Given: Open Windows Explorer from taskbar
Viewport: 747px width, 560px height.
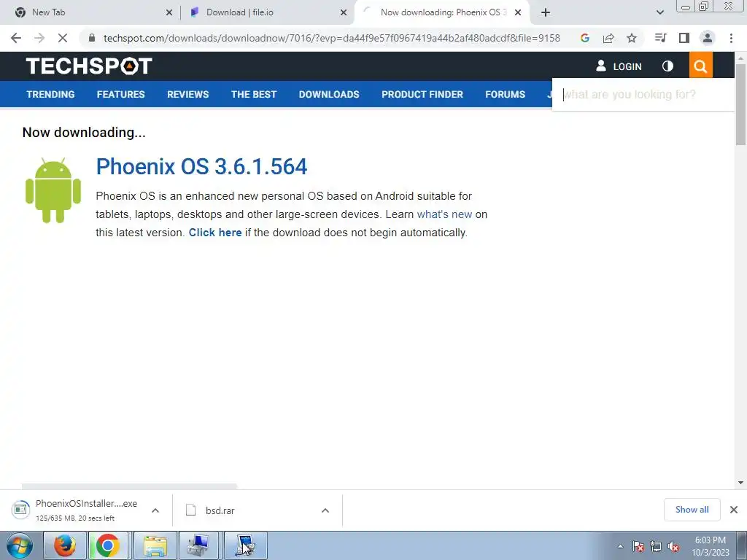Looking at the screenshot, I should 155,545.
